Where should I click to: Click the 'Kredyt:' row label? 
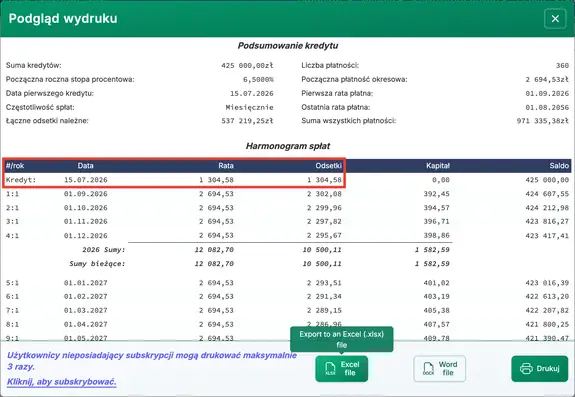click(21, 180)
